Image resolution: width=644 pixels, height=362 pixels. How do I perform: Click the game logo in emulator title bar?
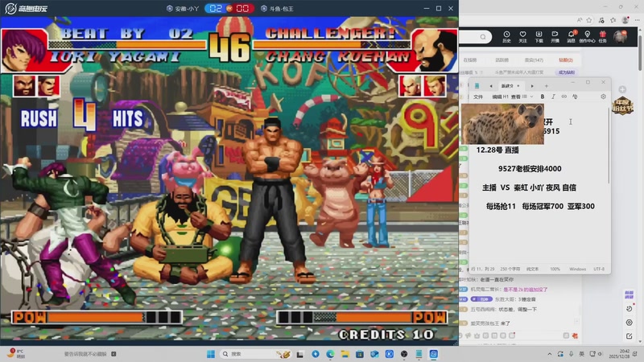coord(26,8)
